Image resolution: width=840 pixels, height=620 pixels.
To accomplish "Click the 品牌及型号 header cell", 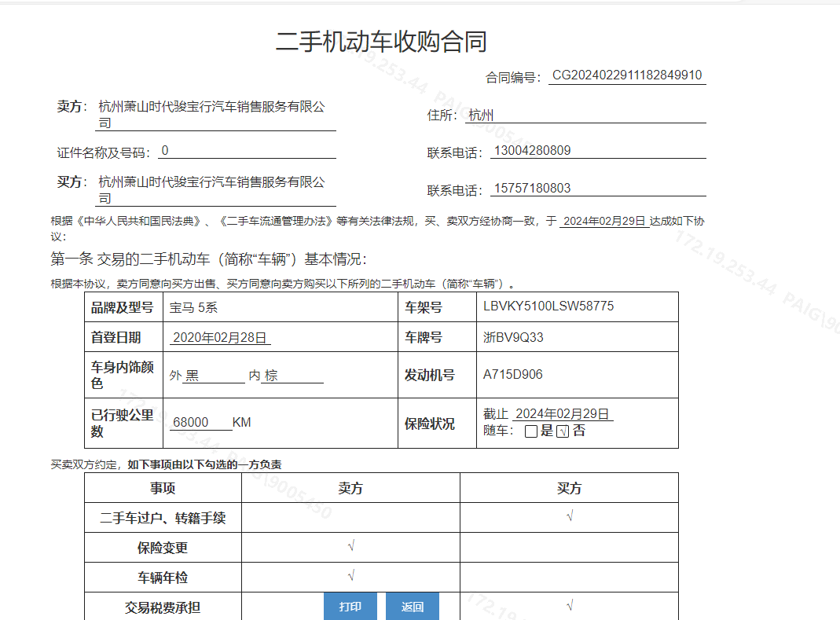I will tap(123, 307).
